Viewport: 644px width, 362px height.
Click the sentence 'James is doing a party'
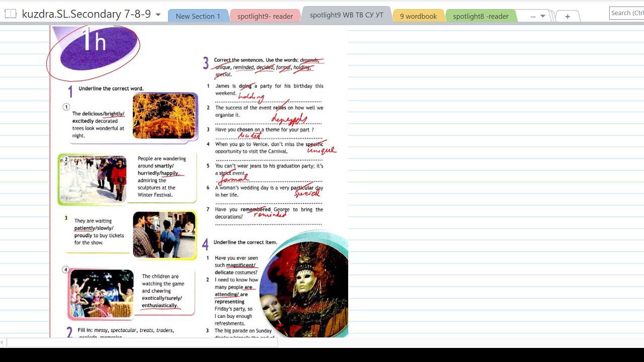click(269, 89)
